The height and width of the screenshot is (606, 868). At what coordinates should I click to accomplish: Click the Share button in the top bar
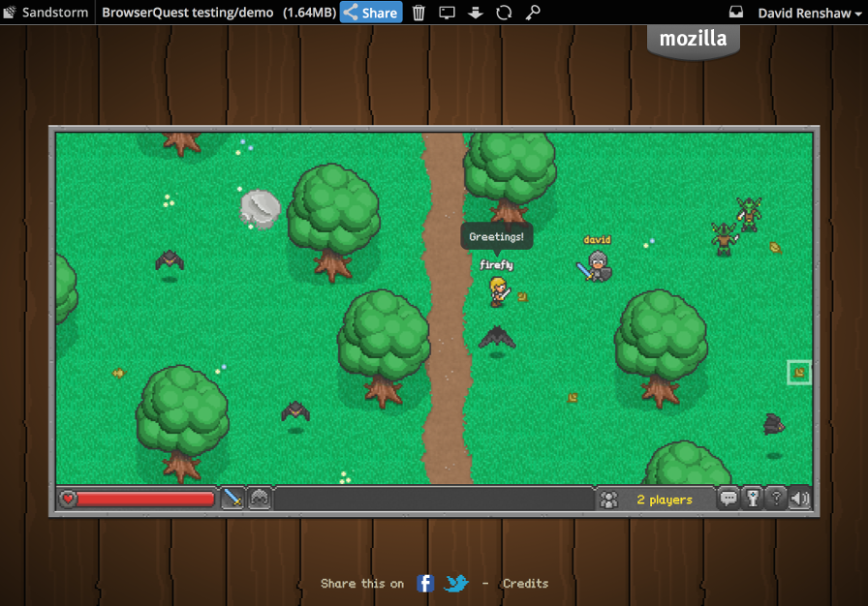[371, 13]
